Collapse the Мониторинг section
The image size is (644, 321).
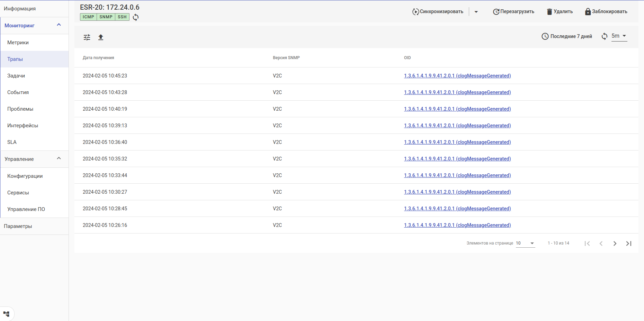coord(59,25)
